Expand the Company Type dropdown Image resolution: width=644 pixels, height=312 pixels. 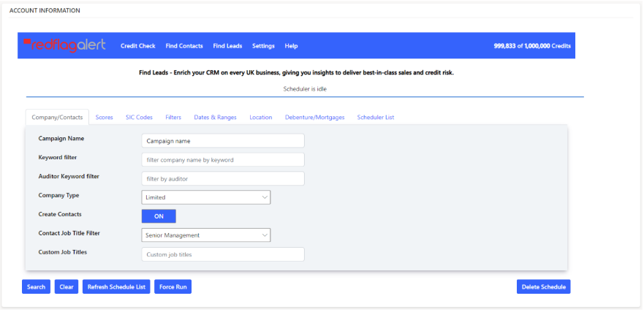(x=205, y=197)
